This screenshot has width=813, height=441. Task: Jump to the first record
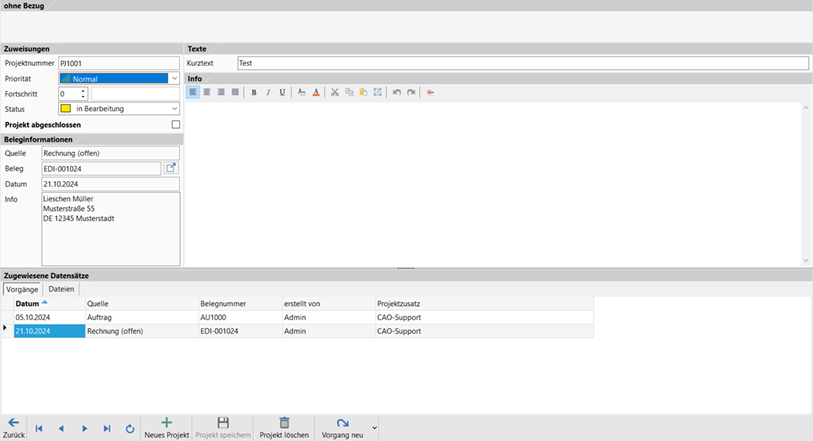click(39, 429)
